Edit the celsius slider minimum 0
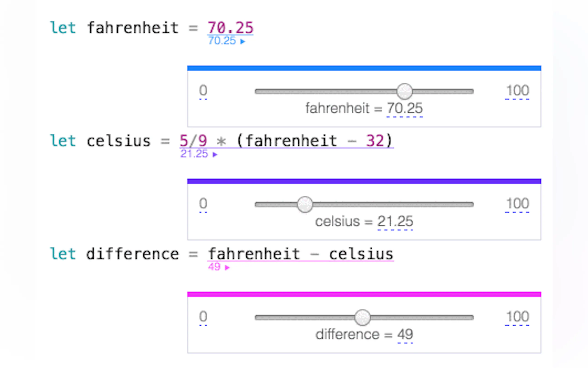The width and height of the screenshot is (588, 368). click(x=203, y=204)
